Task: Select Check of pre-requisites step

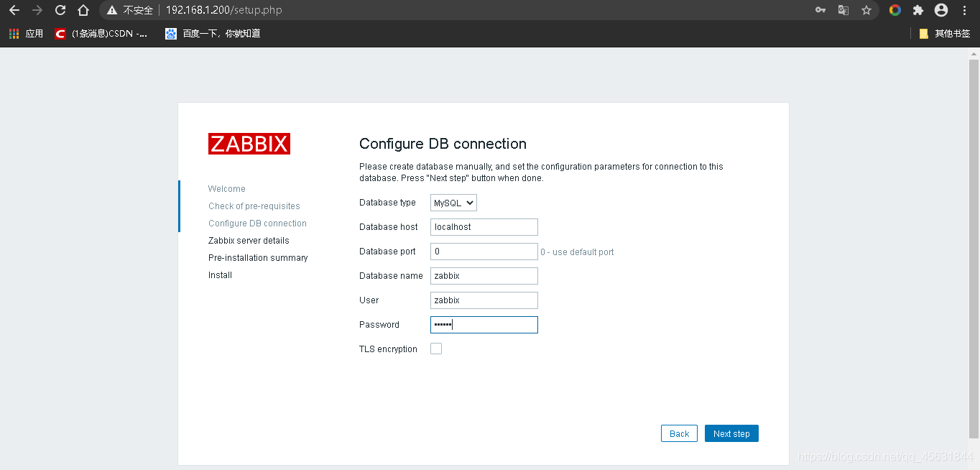Action: pos(254,206)
